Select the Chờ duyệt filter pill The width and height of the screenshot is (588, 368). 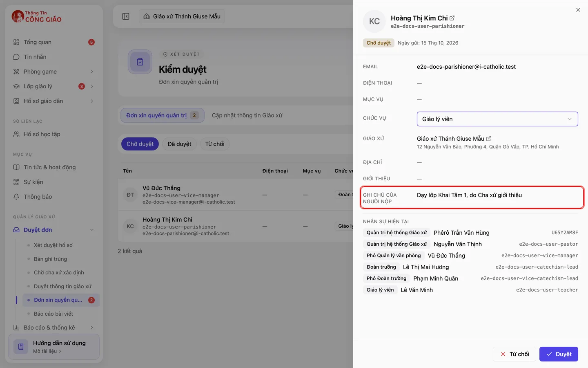coord(140,144)
